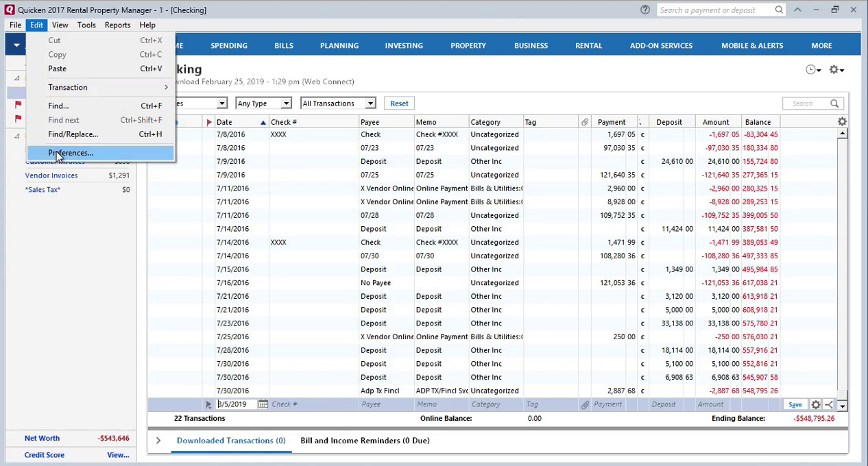Open the Reports menu
Screen dimensions: 868x466
pos(117,25)
